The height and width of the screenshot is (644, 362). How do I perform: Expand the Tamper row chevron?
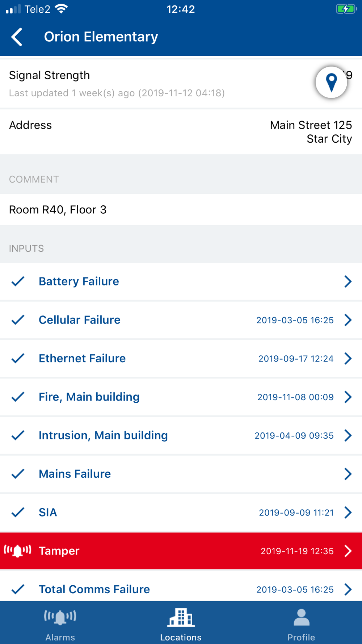tap(348, 551)
